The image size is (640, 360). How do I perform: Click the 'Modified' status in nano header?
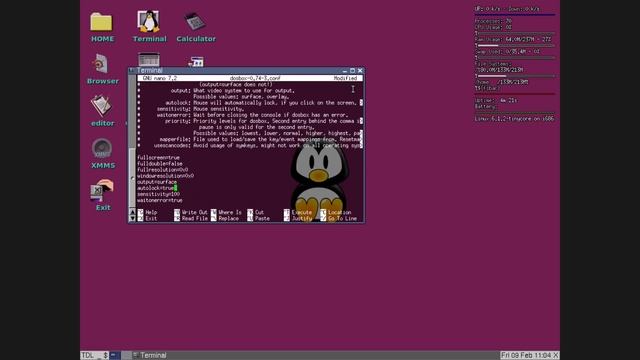click(x=345, y=78)
